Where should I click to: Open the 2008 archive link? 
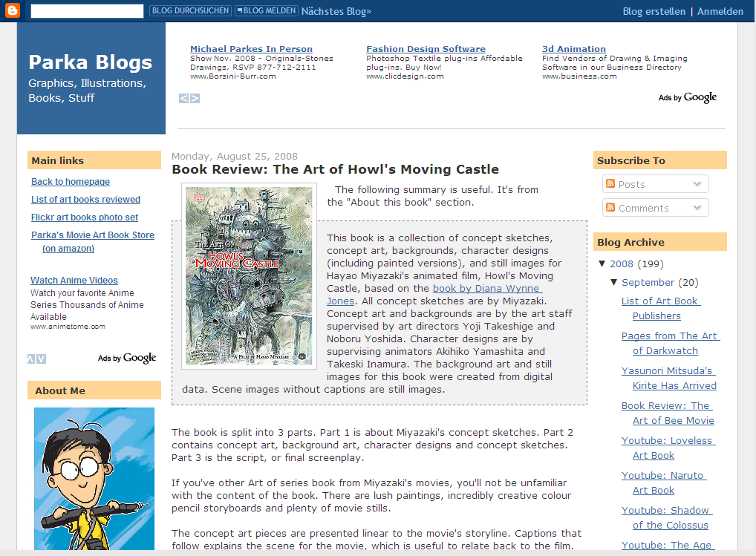622,264
